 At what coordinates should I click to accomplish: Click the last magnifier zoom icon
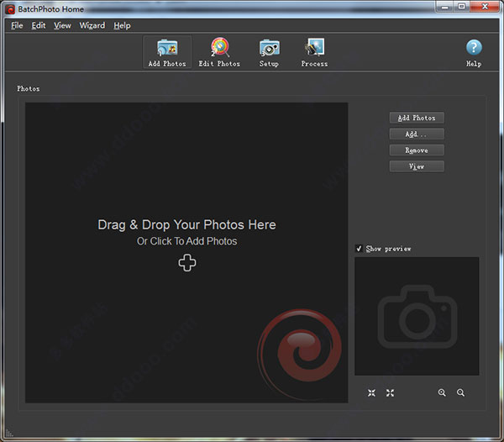pyautogui.click(x=460, y=392)
